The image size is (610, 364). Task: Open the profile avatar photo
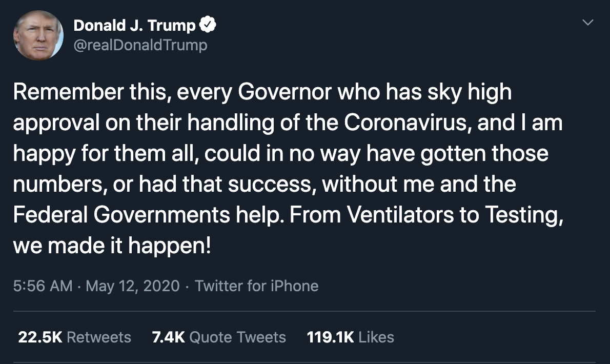click(38, 35)
